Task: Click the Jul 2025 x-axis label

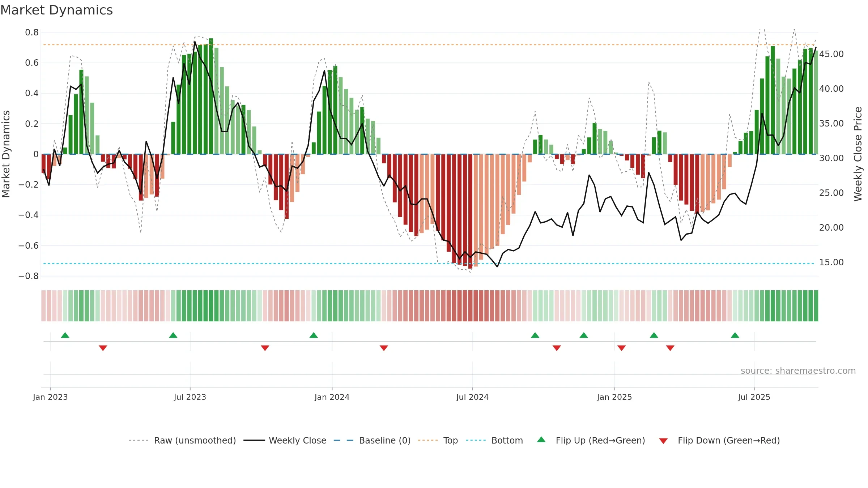Action: [754, 397]
